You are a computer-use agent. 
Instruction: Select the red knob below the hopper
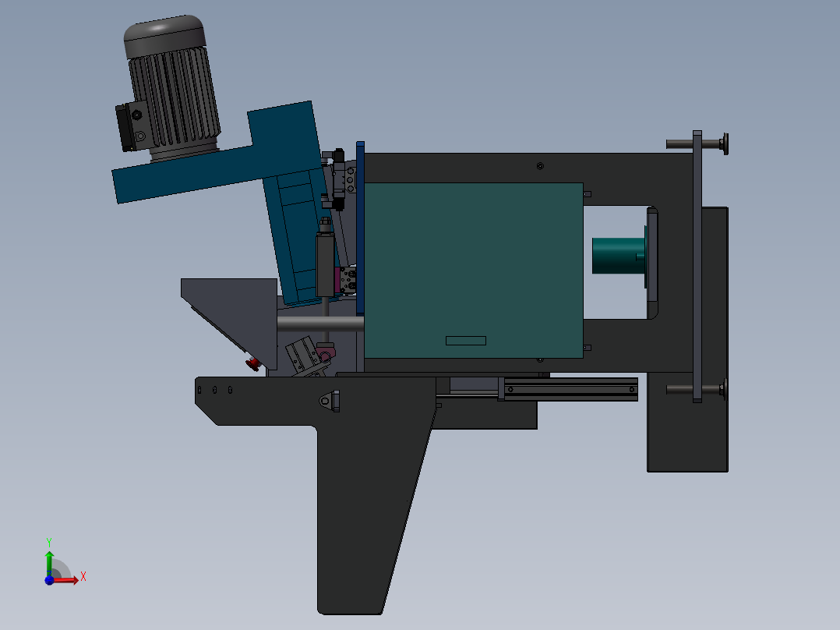[x=252, y=365]
